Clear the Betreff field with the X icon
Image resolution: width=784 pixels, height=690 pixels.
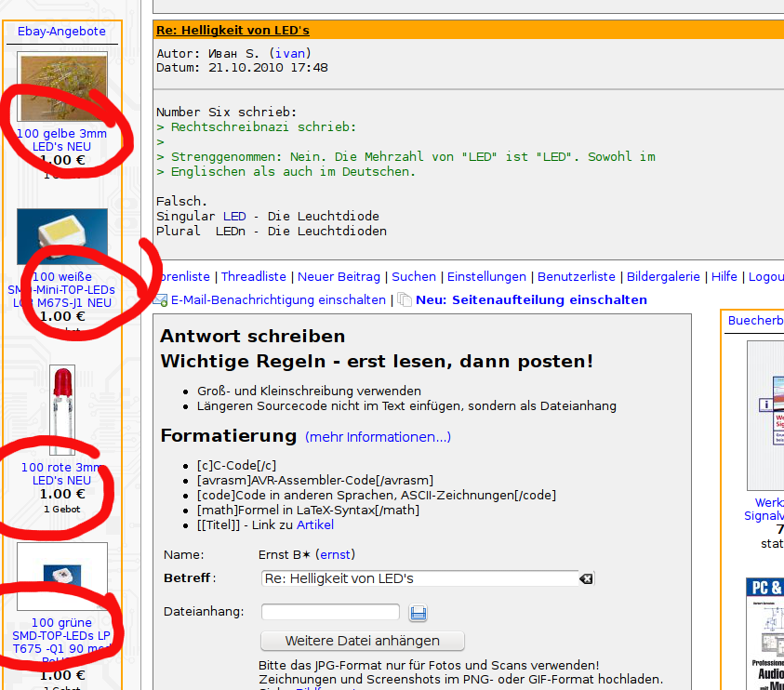tap(586, 578)
